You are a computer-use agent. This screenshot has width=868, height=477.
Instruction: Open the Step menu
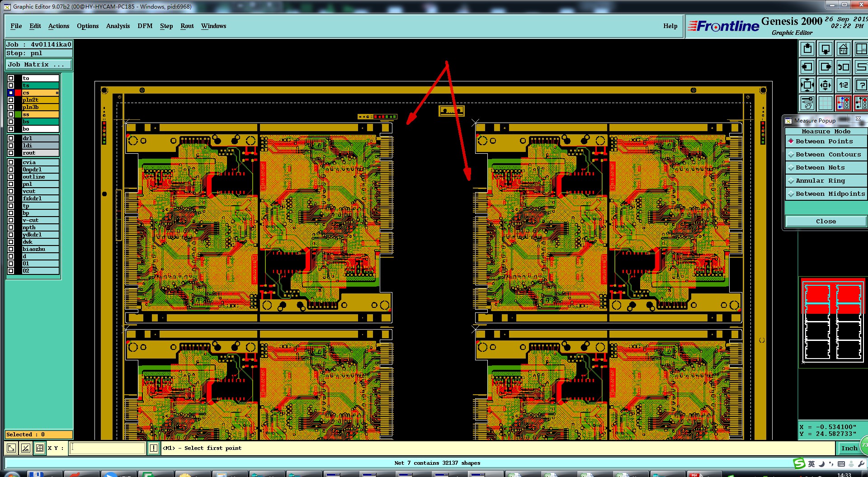tap(166, 26)
